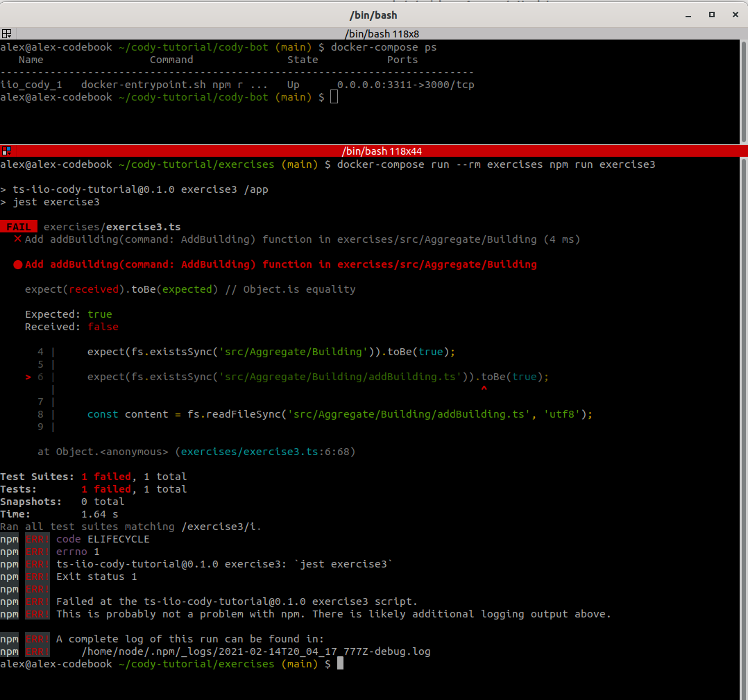Click the red '>' marker at code line 6
This screenshot has width=748, height=700.
tap(28, 377)
